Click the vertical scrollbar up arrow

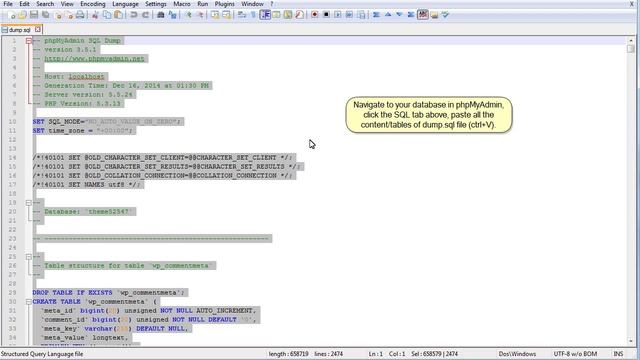[631, 40]
